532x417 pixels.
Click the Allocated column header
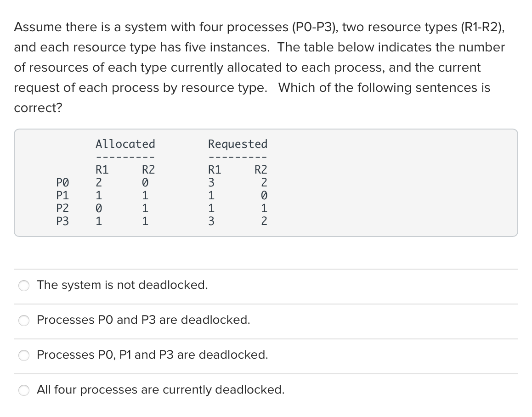[x=125, y=144]
